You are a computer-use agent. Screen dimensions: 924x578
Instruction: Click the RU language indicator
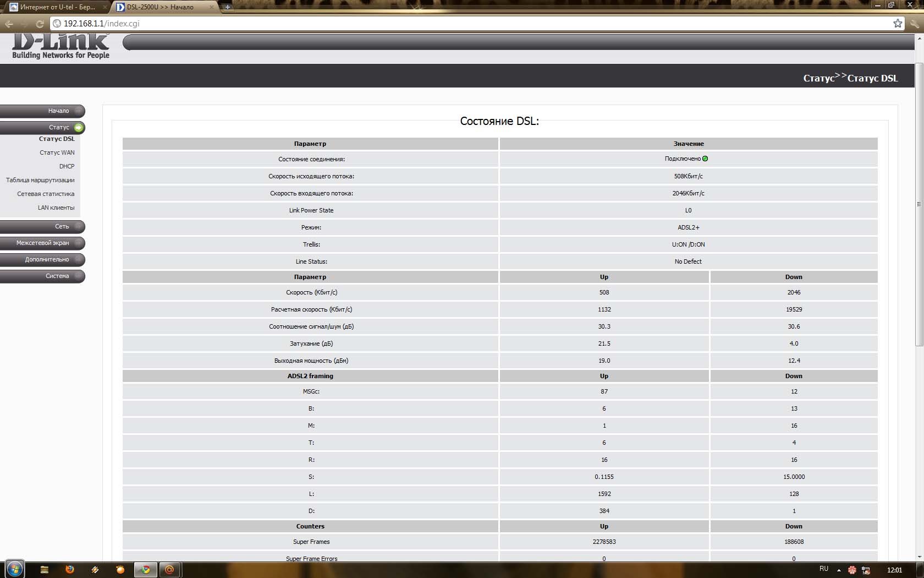coord(823,569)
